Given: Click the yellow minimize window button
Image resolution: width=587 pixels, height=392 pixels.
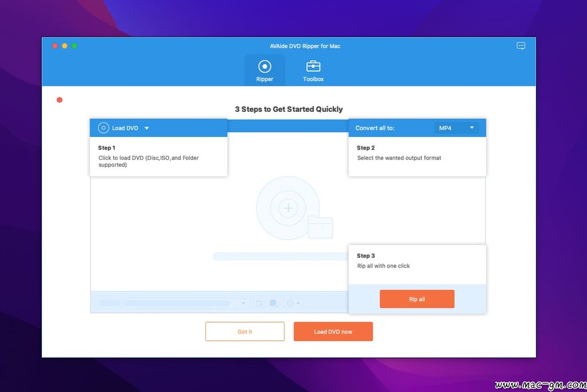Looking at the screenshot, I should (65, 46).
